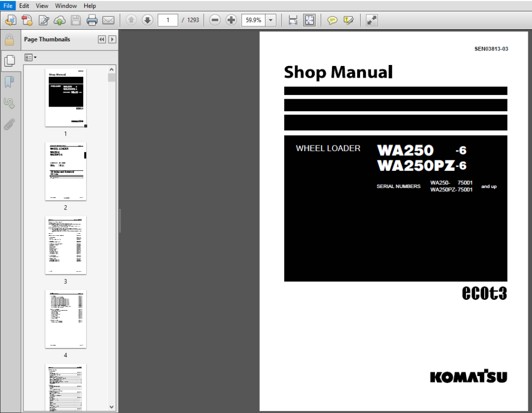Click the ecot3 logo text

click(485, 293)
